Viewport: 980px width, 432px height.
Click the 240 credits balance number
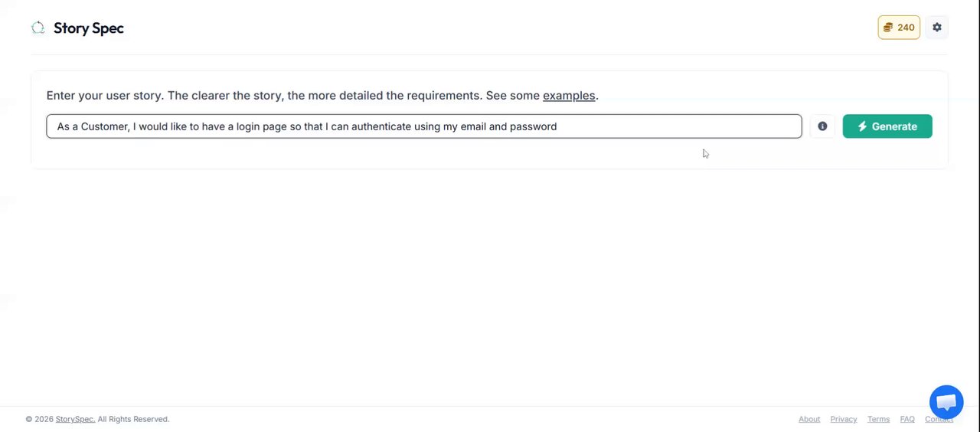[x=906, y=28]
